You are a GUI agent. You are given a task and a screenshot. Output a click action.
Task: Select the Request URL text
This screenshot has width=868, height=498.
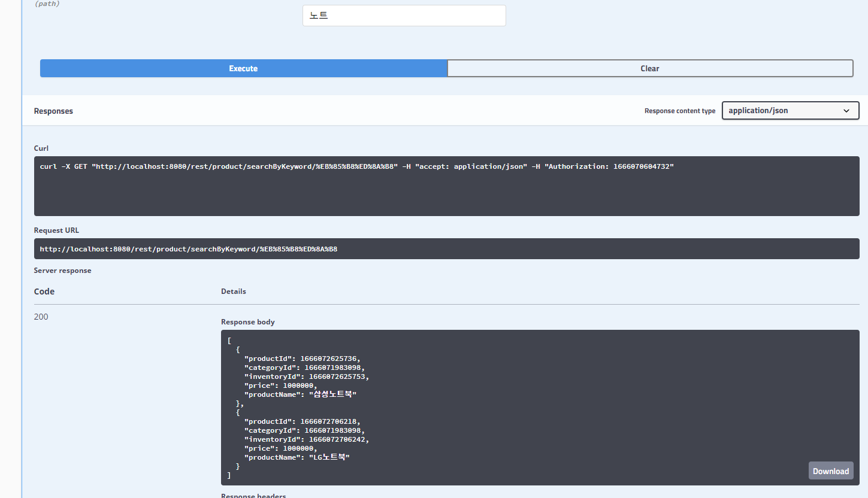pyautogui.click(x=188, y=248)
